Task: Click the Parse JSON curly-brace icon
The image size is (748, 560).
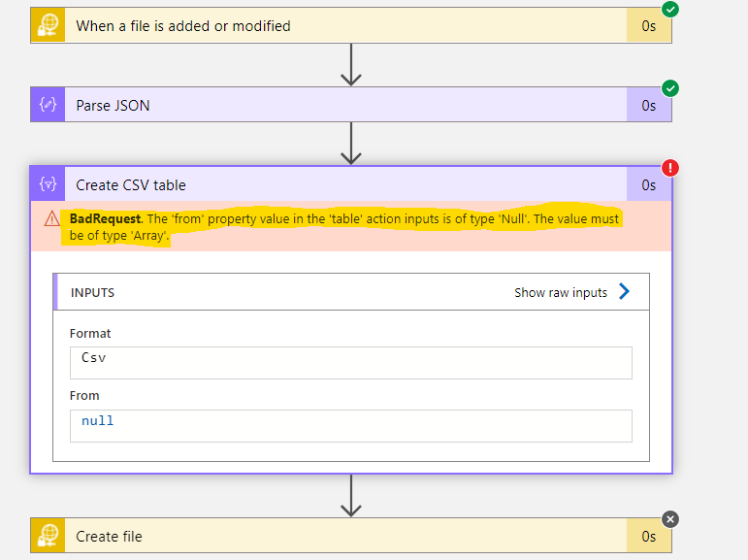Action: pos(48,105)
